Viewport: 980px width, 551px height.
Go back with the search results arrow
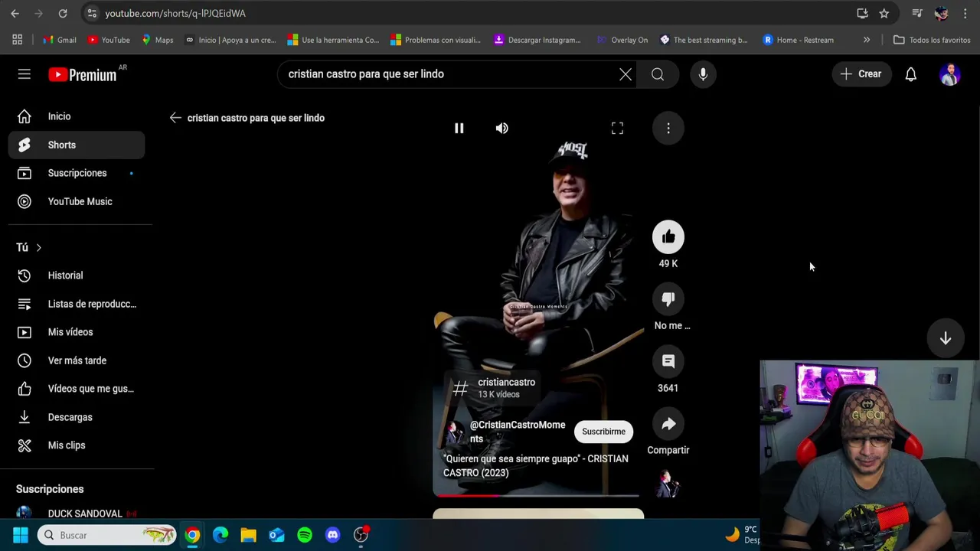[175, 118]
